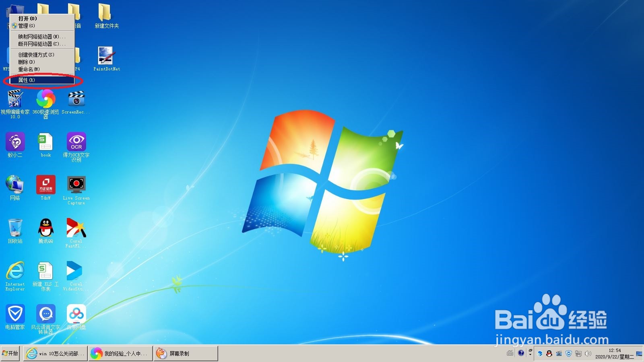Viewport: 644px width, 362px height.
Task: Choose 打开(O) in the context menu
Action: (42, 19)
